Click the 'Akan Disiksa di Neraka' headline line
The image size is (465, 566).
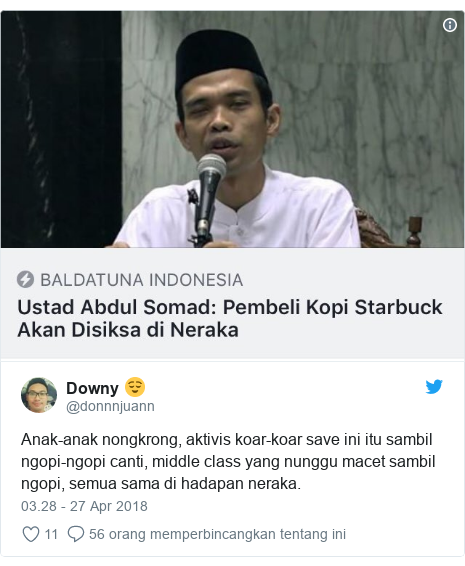coord(128,330)
